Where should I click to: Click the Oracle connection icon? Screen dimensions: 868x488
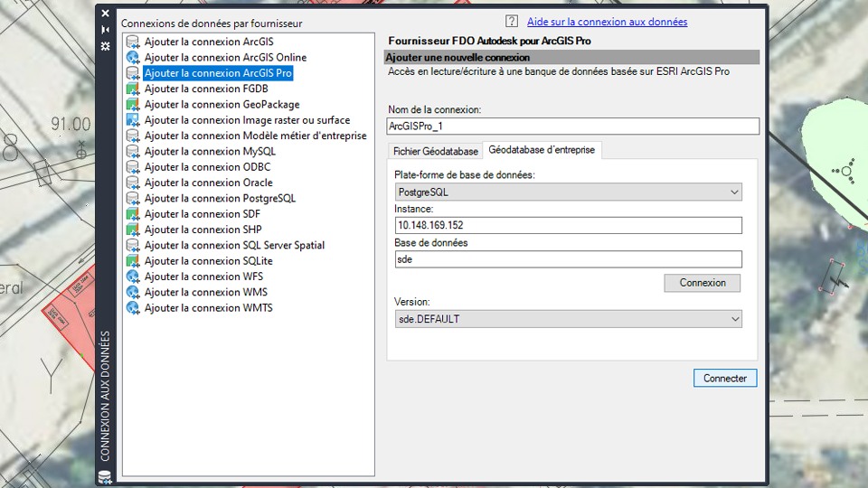pyautogui.click(x=133, y=183)
